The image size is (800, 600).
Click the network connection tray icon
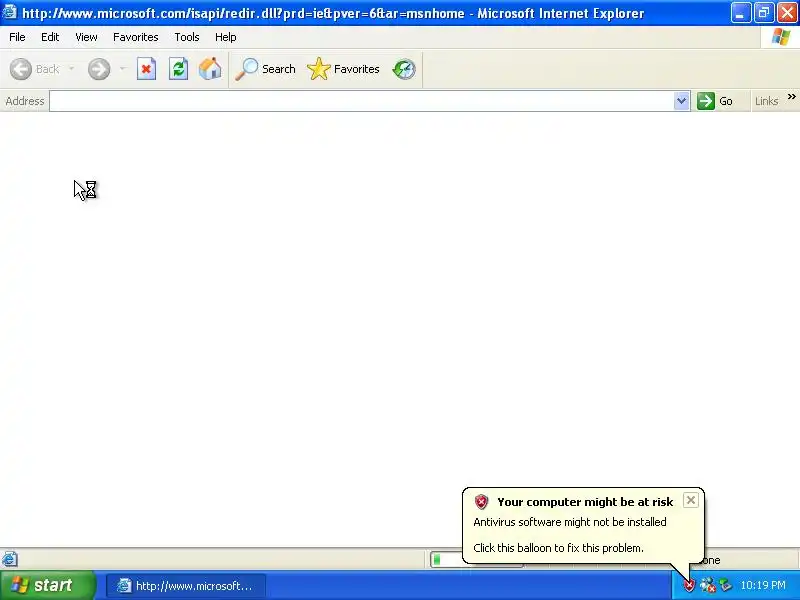click(x=707, y=585)
